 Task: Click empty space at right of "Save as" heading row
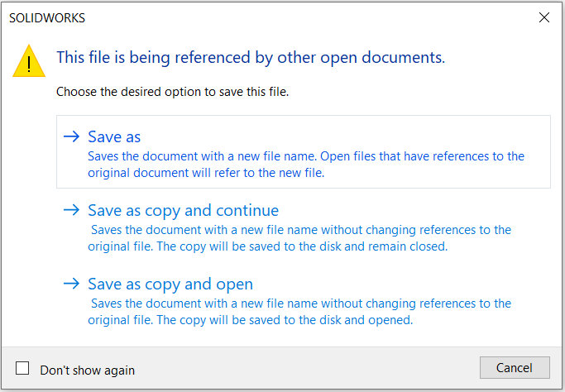[372, 136]
